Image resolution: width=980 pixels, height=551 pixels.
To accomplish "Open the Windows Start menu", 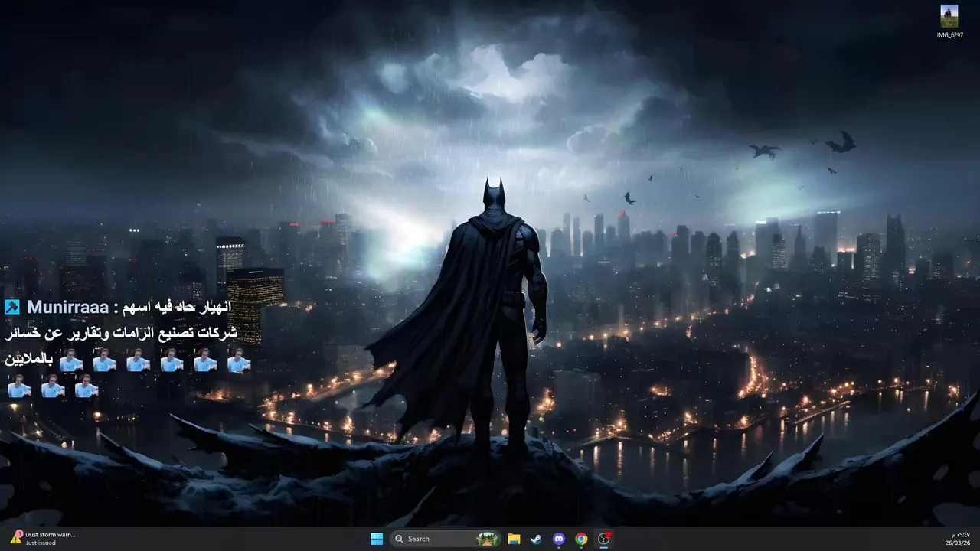I will tap(377, 539).
